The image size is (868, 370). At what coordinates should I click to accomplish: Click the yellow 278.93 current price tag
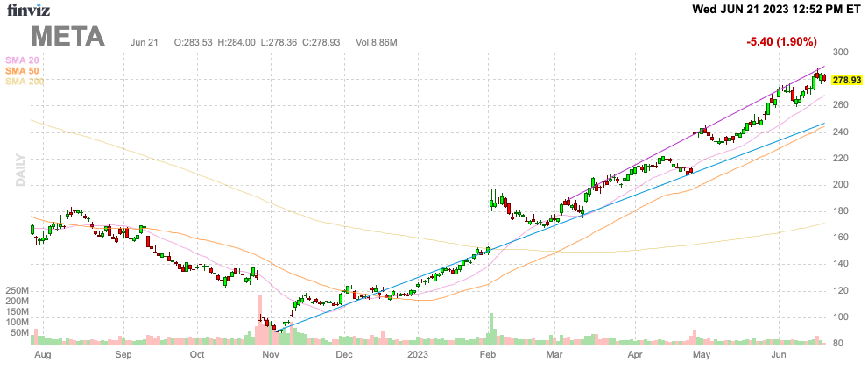pos(847,80)
